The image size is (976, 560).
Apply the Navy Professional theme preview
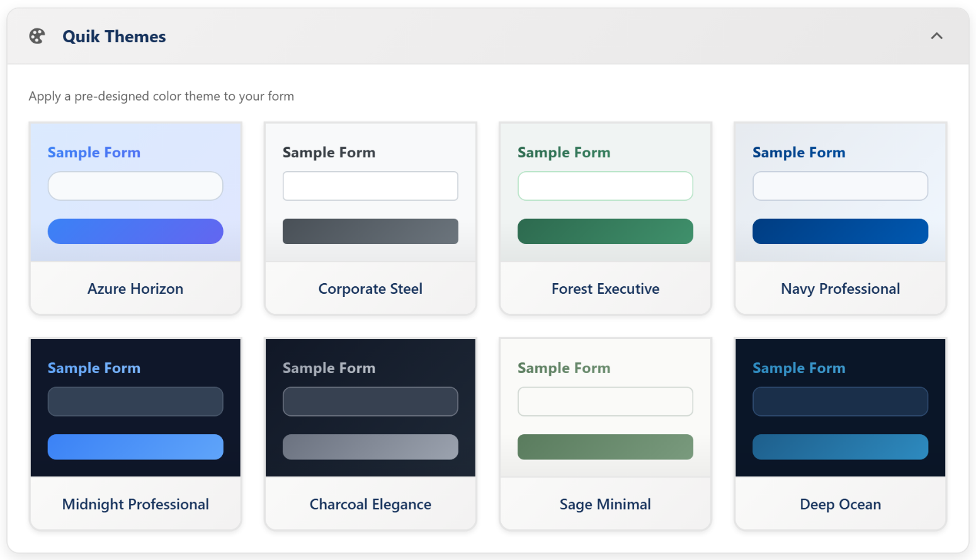tap(840, 192)
